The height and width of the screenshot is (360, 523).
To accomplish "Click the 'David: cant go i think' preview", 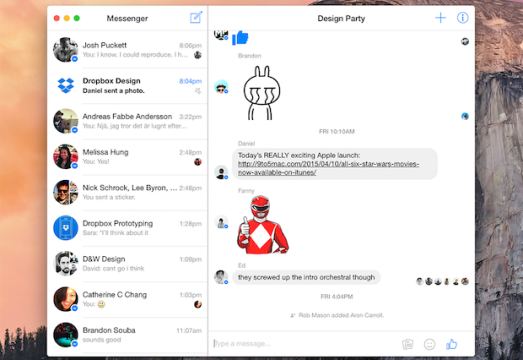I will click(113, 269).
